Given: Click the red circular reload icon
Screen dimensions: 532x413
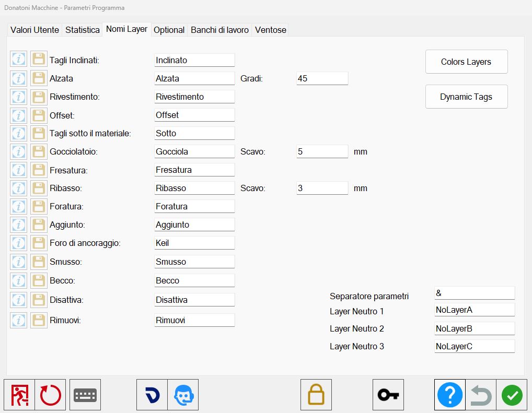Looking at the screenshot, I should pos(50,395).
